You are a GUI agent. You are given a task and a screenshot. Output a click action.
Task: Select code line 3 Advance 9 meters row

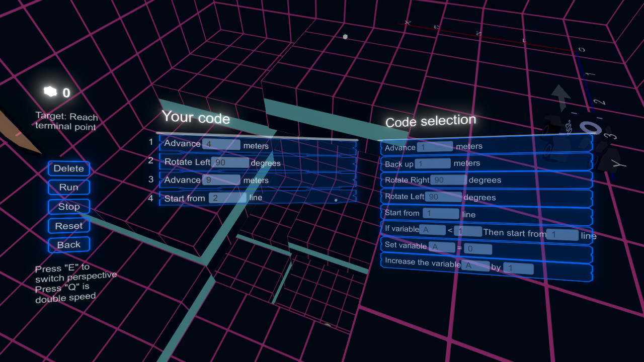(x=258, y=180)
